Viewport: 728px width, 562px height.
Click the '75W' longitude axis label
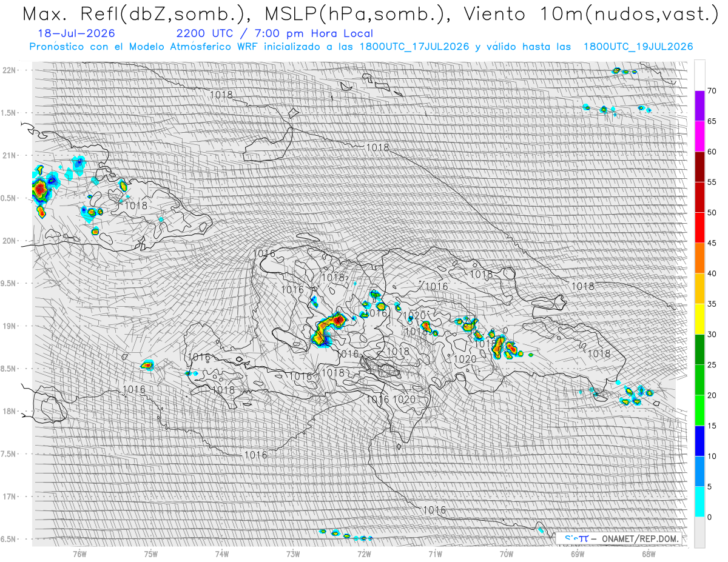tap(151, 554)
